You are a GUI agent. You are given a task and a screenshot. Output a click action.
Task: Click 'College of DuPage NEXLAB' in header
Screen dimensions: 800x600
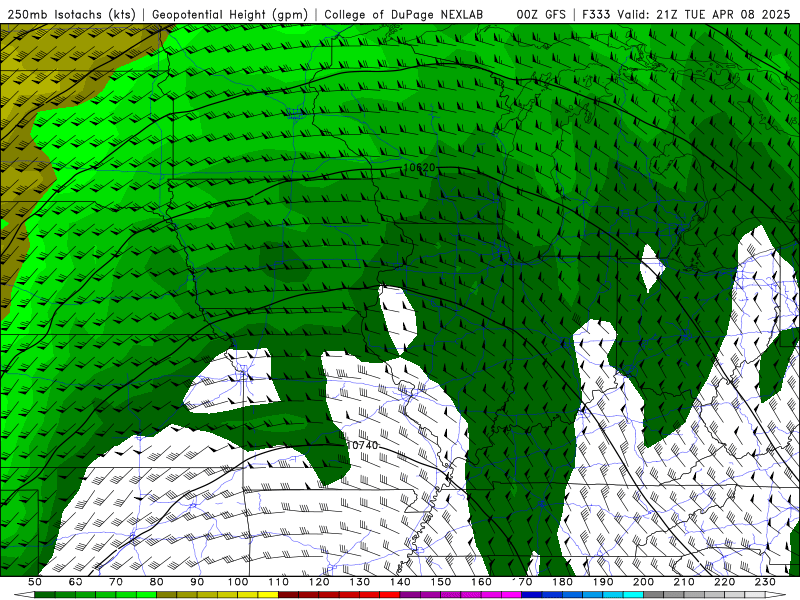(x=404, y=14)
